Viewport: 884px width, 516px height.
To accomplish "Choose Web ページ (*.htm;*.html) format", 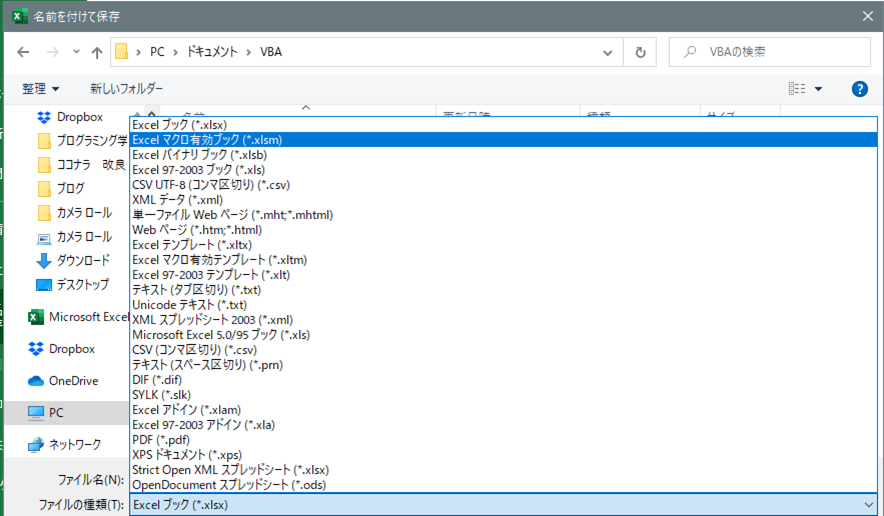I will click(503, 230).
